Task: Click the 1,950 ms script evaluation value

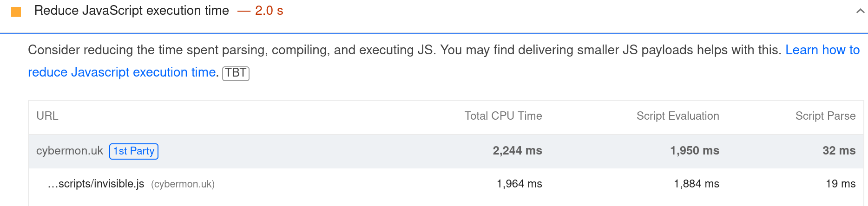Action: pyautogui.click(x=694, y=151)
